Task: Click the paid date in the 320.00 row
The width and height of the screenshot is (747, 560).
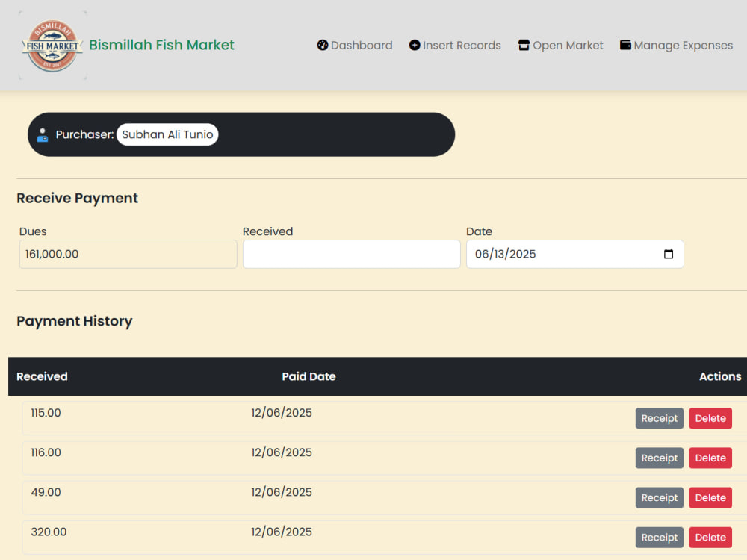Action: click(x=282, y=532)
